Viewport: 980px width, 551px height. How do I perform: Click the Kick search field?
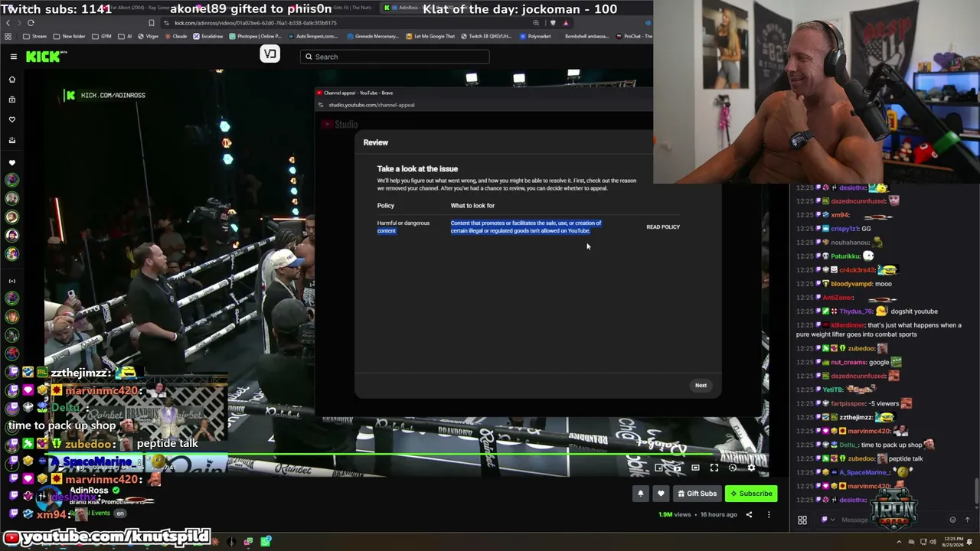coord(395,57)
